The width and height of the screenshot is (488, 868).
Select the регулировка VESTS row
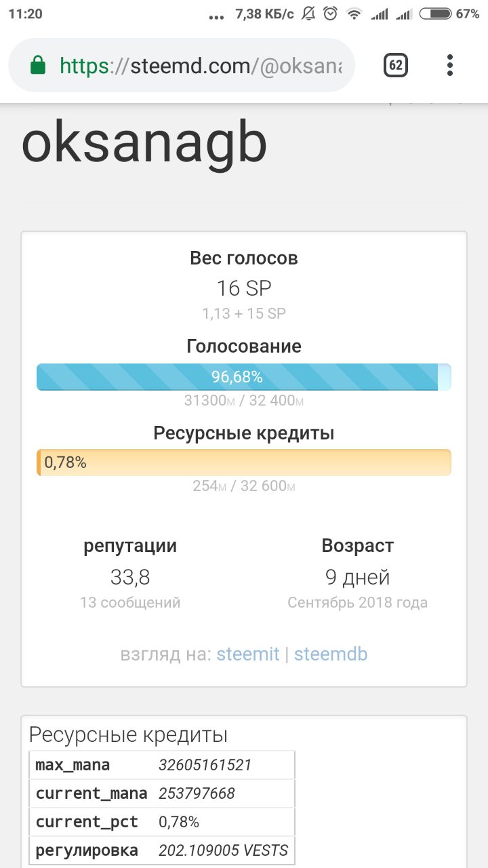point(162,850)
